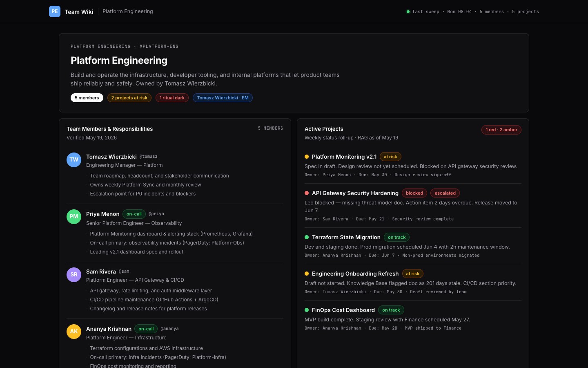588x368 pixels.
Task: Click Priya Menon's on-call badge
Action: 134,214
